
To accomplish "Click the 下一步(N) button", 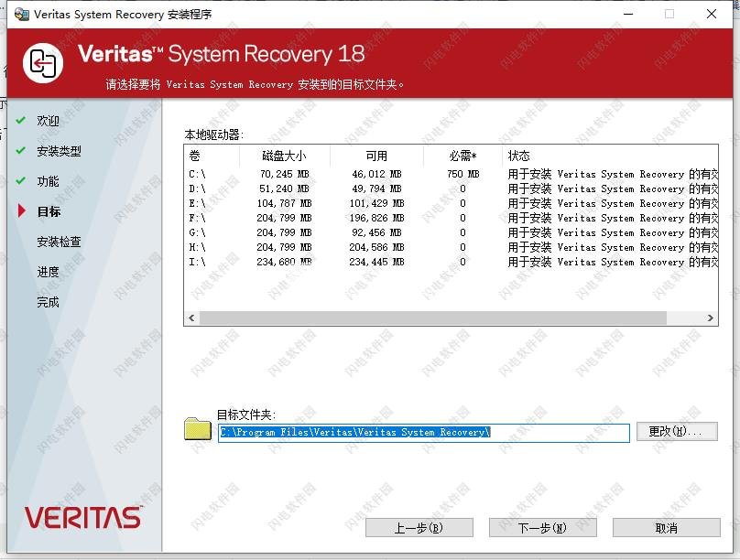I will (543, 527).
